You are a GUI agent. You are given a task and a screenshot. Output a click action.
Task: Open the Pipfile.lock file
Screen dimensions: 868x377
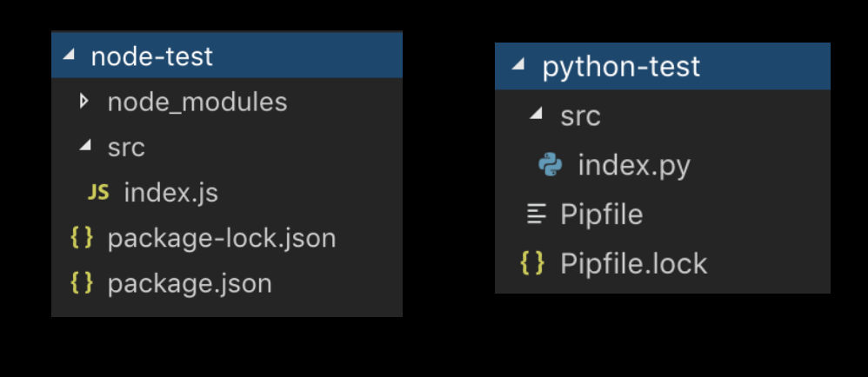click(x=633, y=263)
